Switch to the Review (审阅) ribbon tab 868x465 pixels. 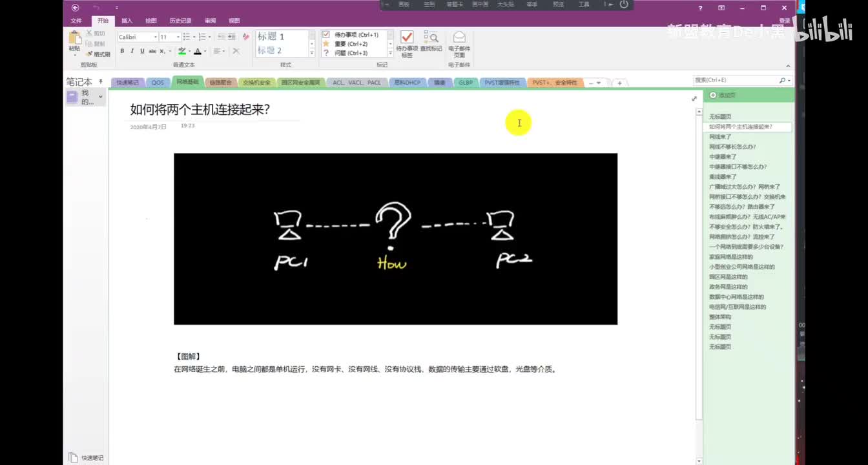click(210, 21)
